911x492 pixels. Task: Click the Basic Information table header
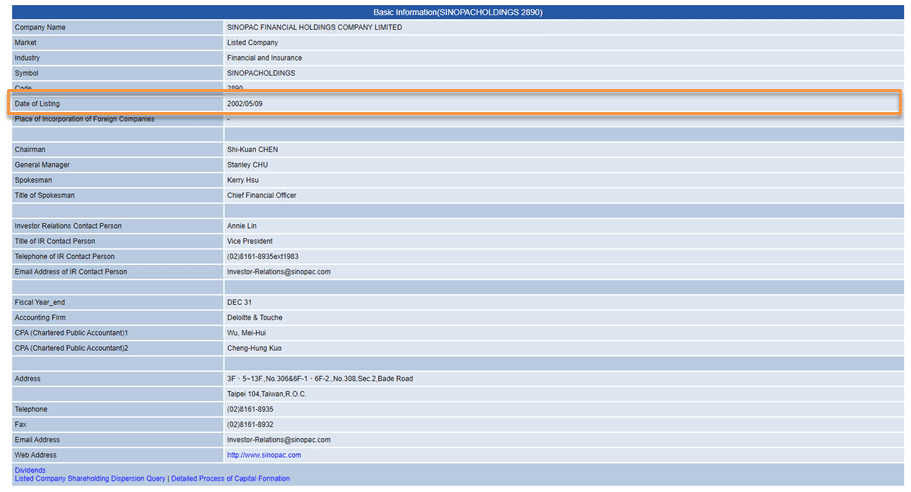click(457, 12)
